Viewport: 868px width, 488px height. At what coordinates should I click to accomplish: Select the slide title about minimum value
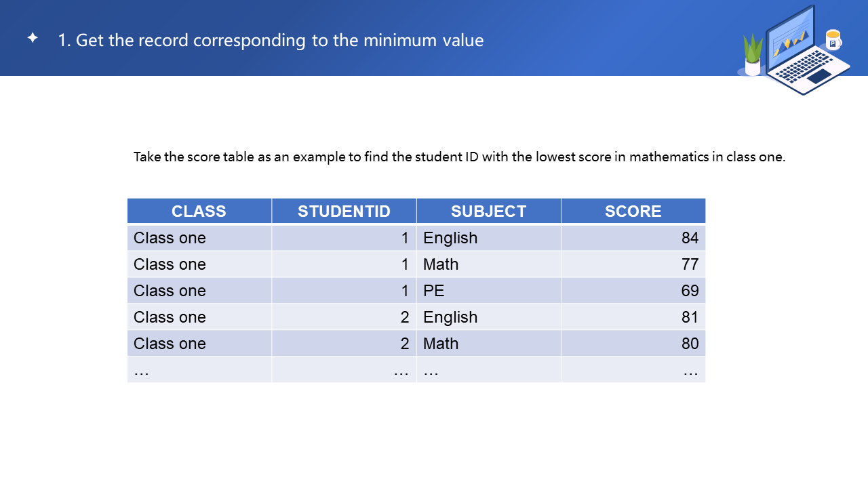(271, 40)
